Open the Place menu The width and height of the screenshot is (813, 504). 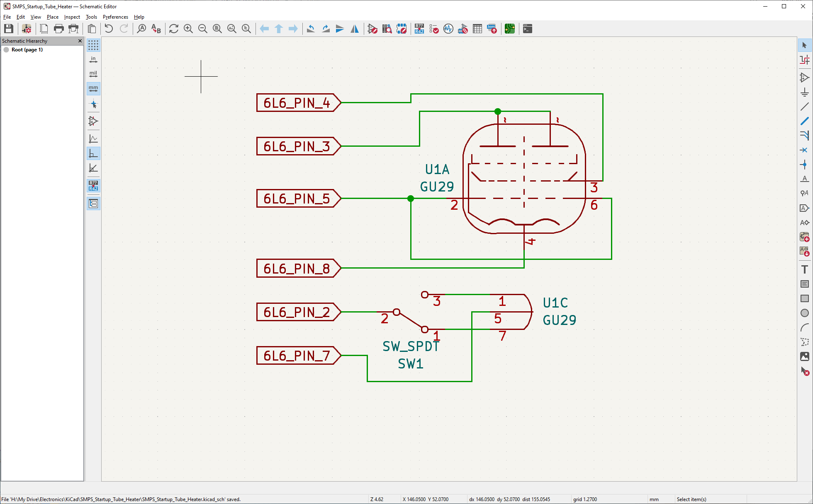coord(53,17)
